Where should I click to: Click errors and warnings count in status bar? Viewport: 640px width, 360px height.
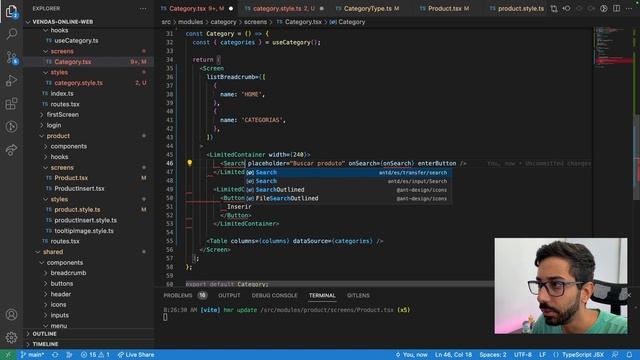[x=95, y=355]
